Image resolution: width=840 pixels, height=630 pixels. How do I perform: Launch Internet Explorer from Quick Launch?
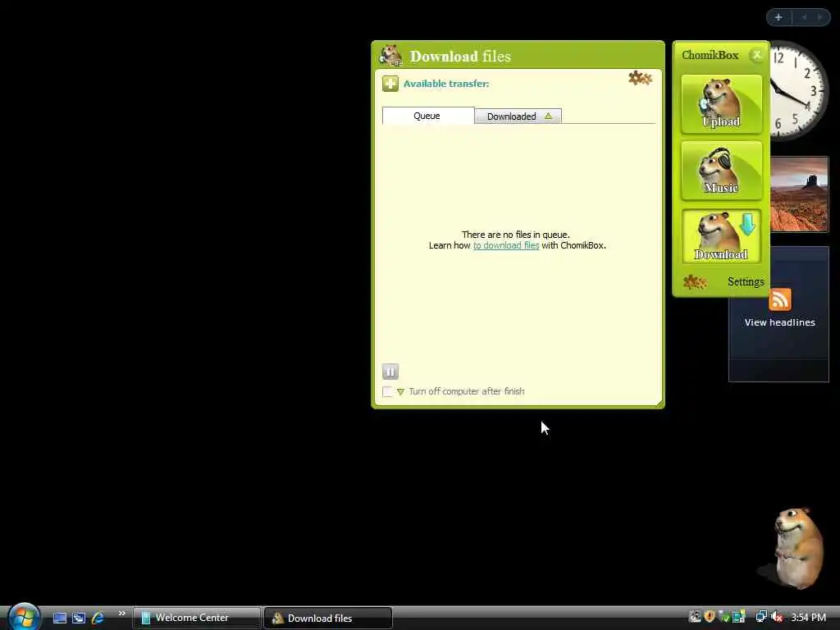(x=98, y=618)
